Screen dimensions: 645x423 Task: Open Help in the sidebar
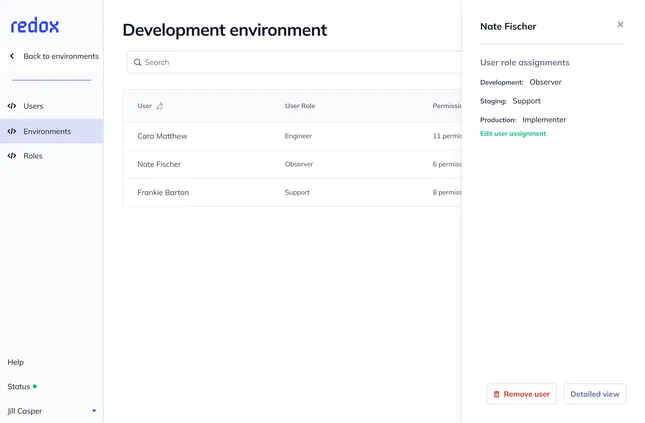(16, 362)
